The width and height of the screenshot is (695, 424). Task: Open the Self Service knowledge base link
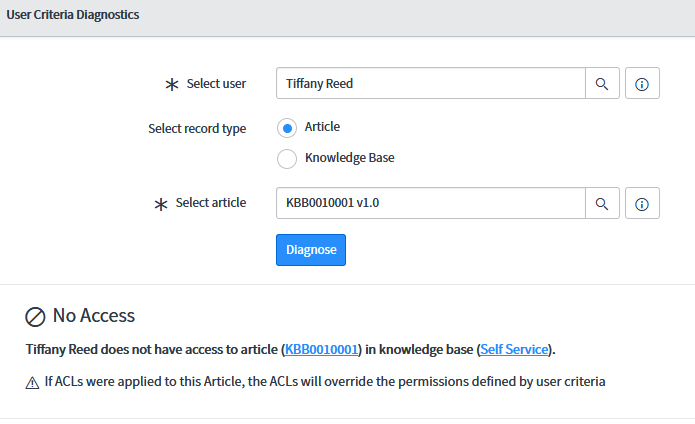[514, 350]
